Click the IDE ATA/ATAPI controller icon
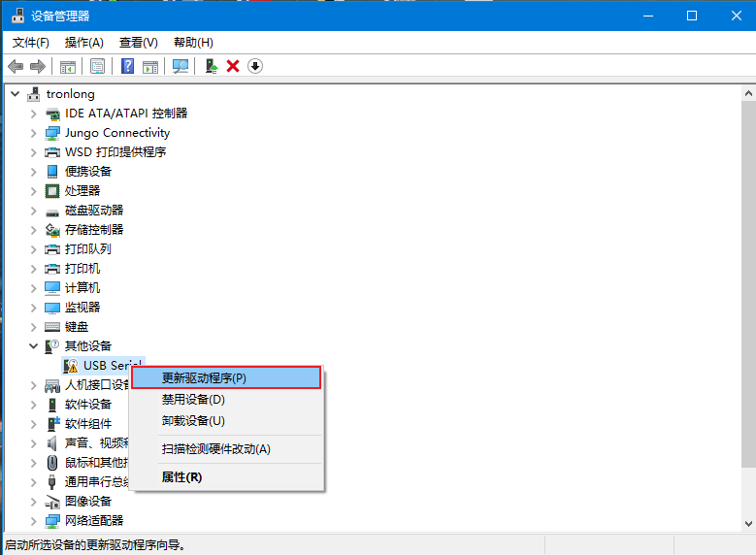This screenshot has width=756, height=555. [x=52, y=114]
